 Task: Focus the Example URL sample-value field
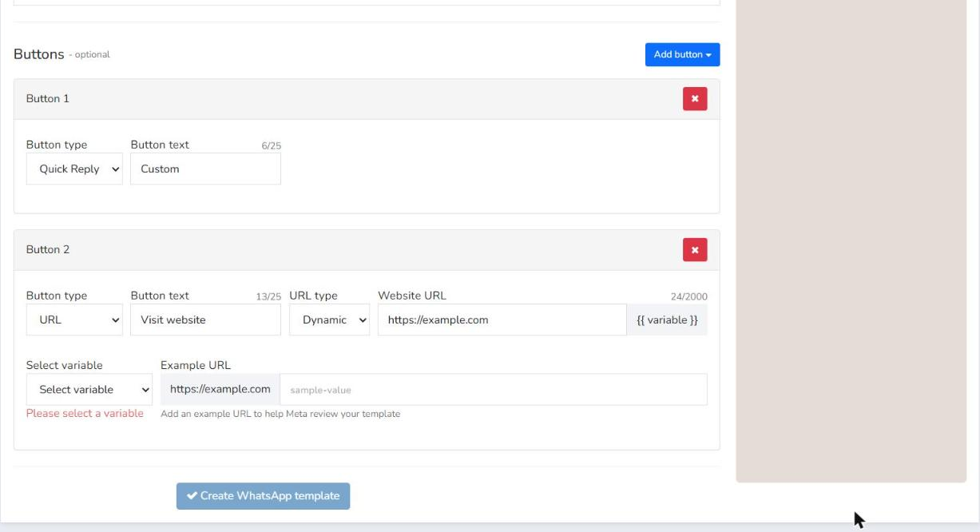[x=494, y=390]
